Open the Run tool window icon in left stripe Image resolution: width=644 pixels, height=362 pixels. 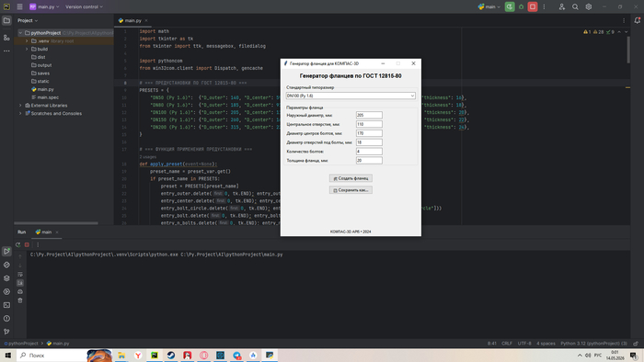pyautogui.click(x=6, y=252)
